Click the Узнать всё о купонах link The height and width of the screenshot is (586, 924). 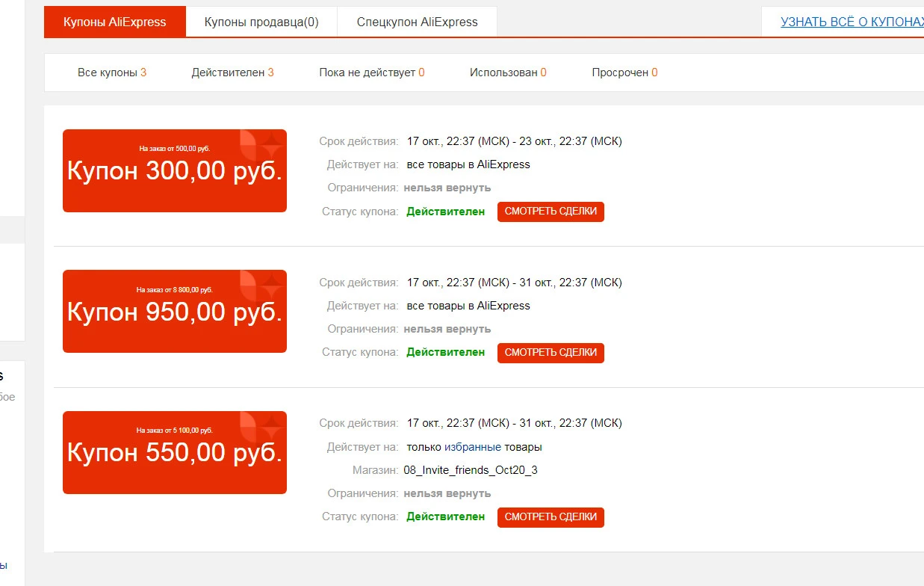click(852, 22)
